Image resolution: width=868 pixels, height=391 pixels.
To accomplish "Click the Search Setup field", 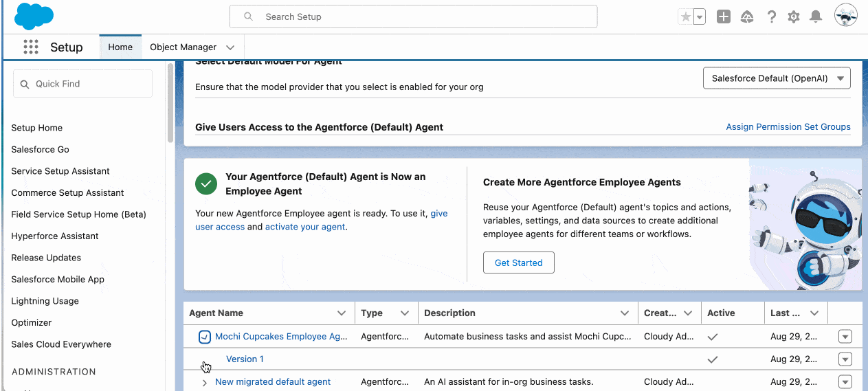I will click(x=413, y=16).
